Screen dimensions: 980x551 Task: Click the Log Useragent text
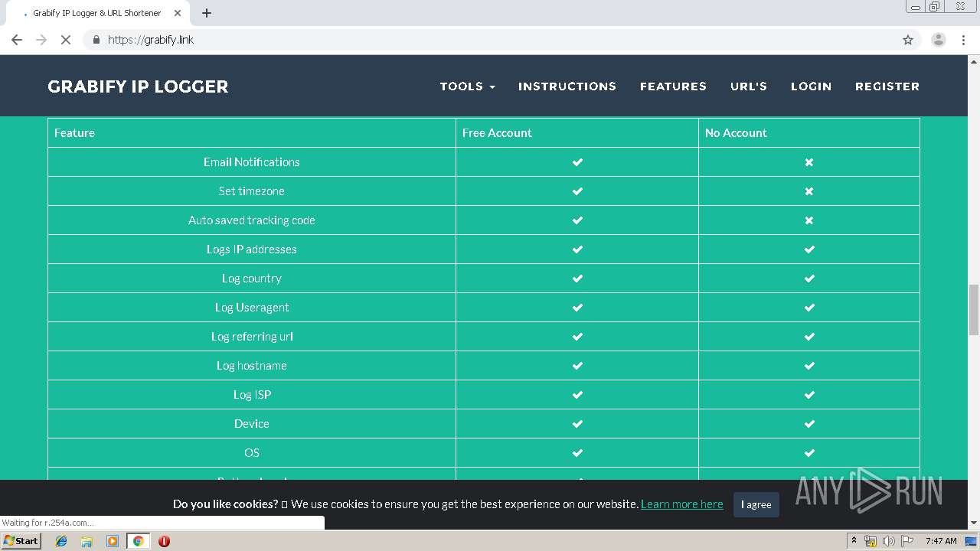252,308
